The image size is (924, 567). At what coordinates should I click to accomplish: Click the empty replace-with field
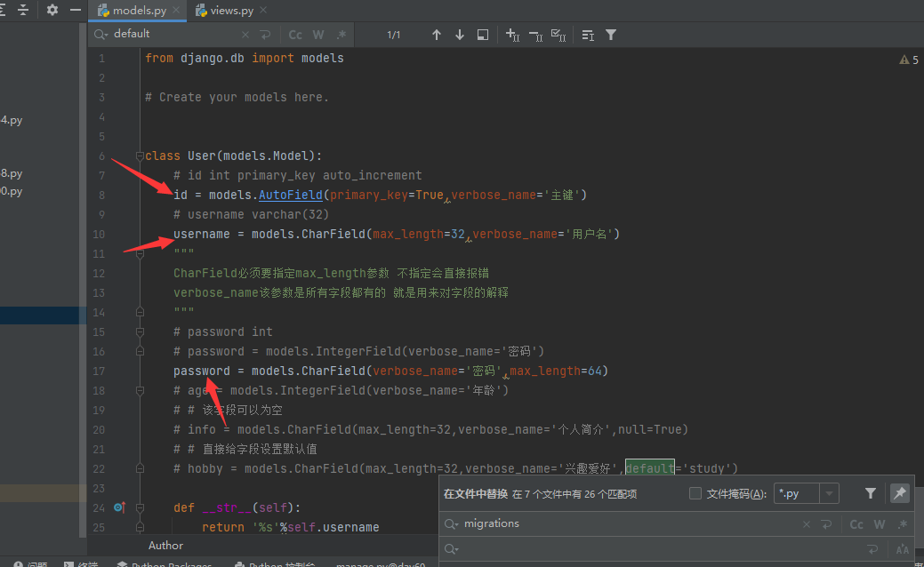pyautogui.click(x=660, y=548)
